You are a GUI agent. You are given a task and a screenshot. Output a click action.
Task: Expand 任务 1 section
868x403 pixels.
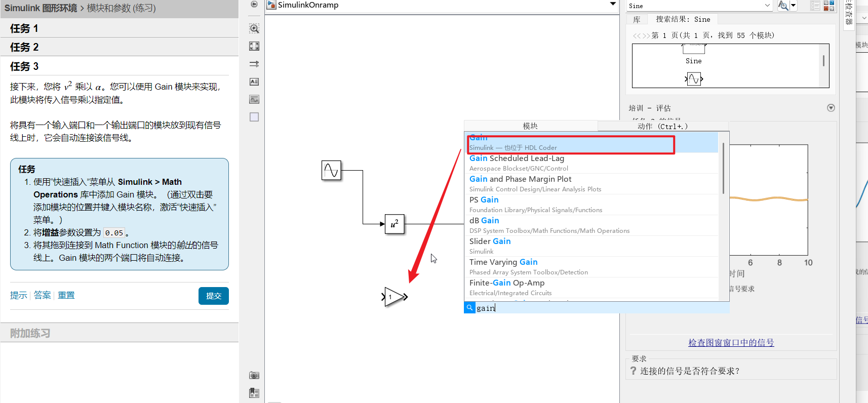120,28
